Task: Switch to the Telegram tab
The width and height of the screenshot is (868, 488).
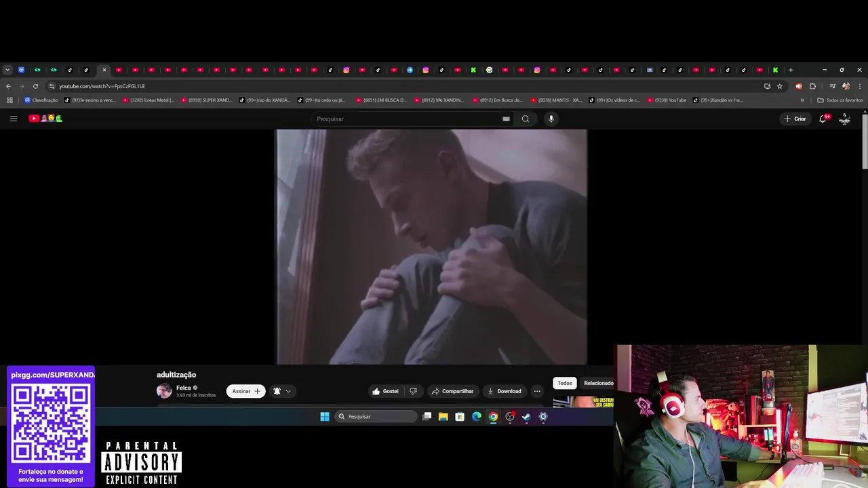Action: pos(410,70)
